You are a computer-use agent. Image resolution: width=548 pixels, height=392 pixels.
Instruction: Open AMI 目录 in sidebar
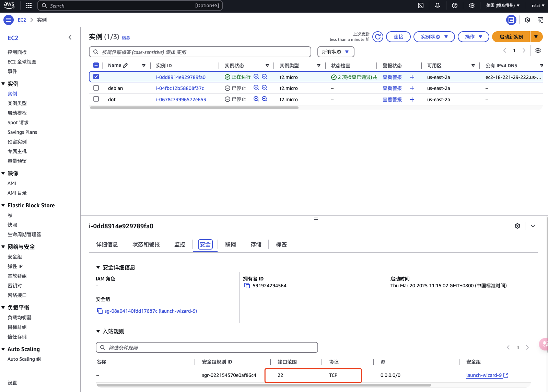[17, 193]
